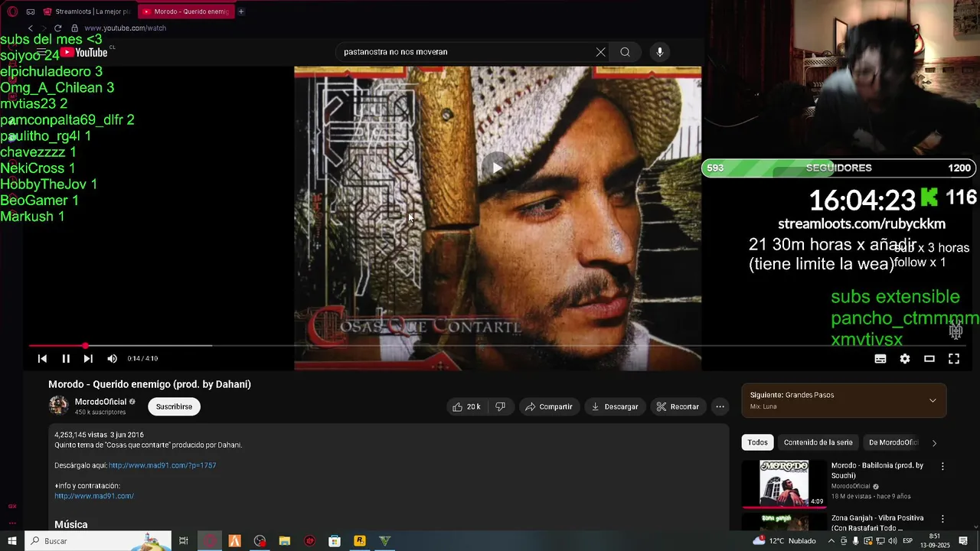This screenshot has height=551, width=980.
Task: Open the taskbar clock showing 8:51
Action: click(936, 541)
